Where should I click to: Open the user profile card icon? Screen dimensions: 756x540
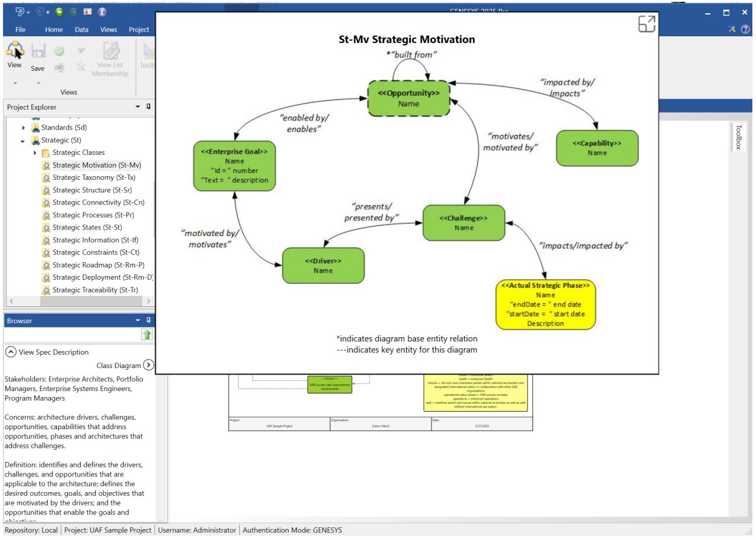[x=87, y=12]
